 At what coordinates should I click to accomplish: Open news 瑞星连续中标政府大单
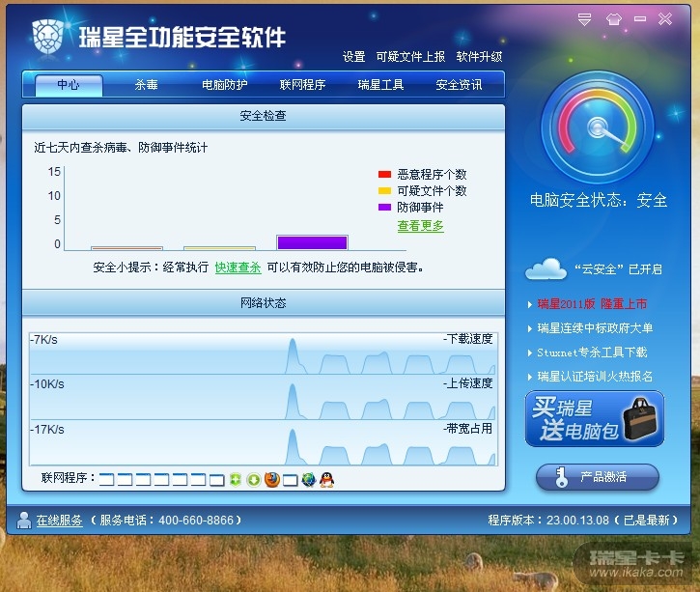click(x=595, y=328)
